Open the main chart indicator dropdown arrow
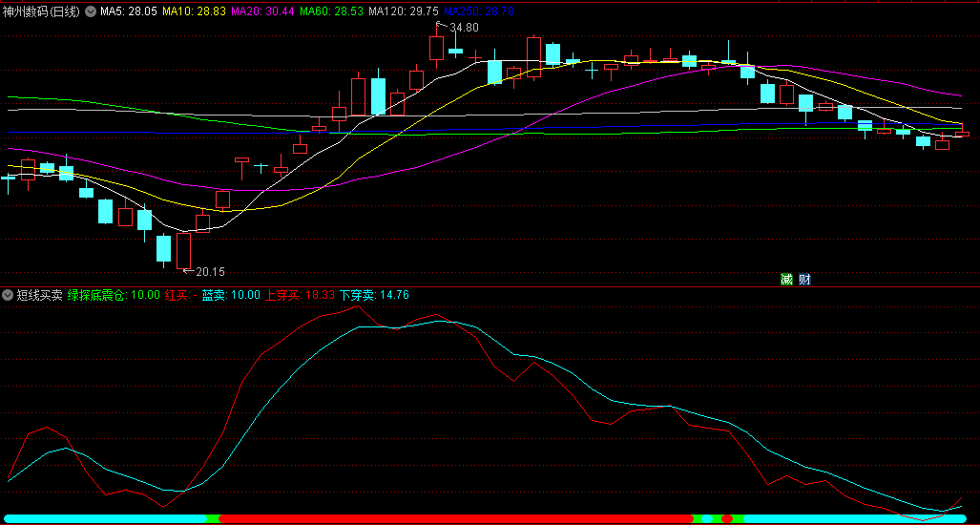This screenshot has width=980, height=525. 91,11
